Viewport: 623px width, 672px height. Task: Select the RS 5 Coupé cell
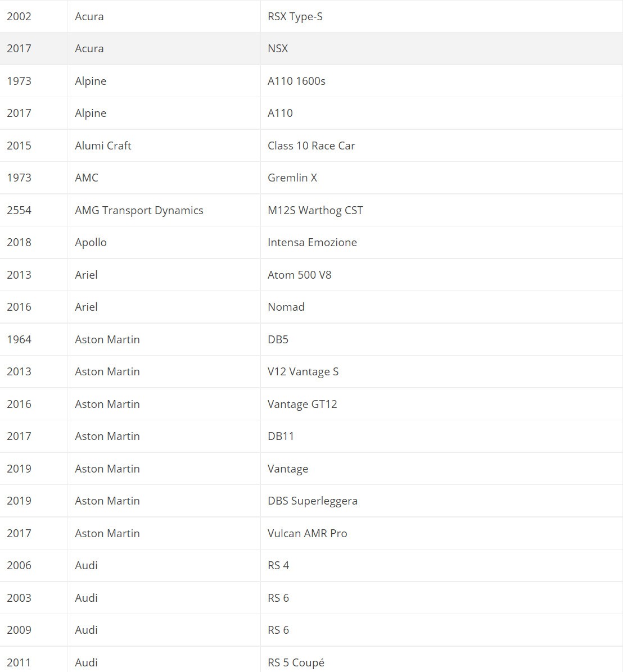[296, 662]
